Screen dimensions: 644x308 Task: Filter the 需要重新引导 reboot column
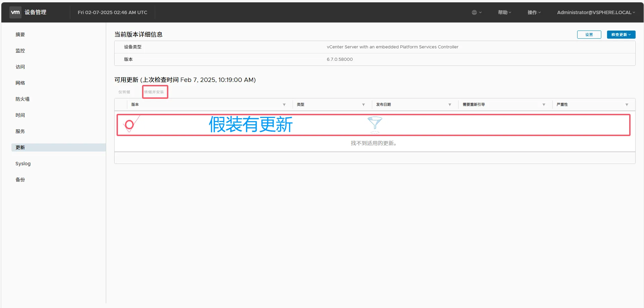(544, 105)
